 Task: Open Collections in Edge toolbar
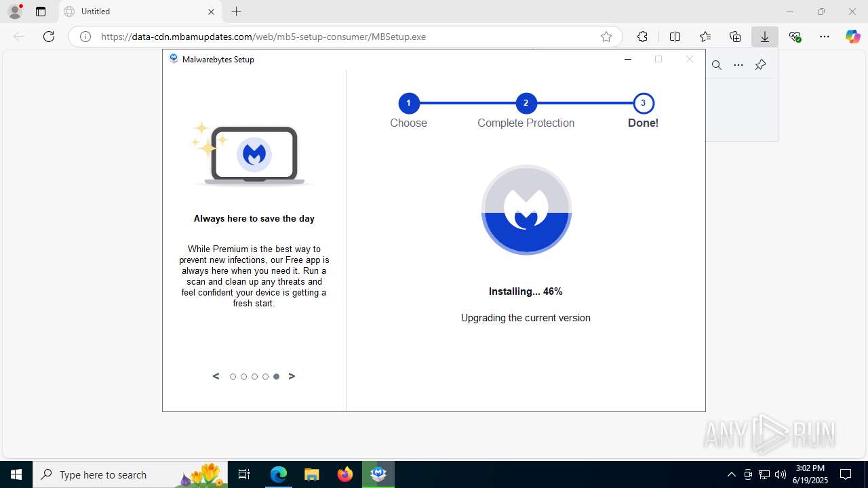click(735, 37)
